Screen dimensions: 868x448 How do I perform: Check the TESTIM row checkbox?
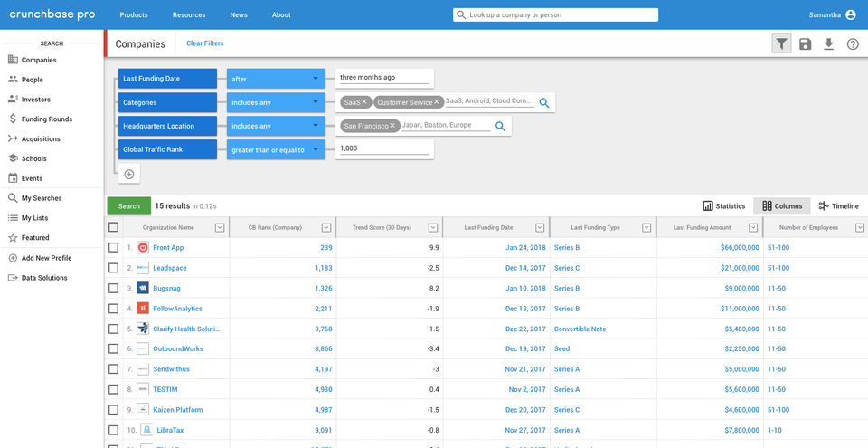pyautogui.click(x=114, y=389)
